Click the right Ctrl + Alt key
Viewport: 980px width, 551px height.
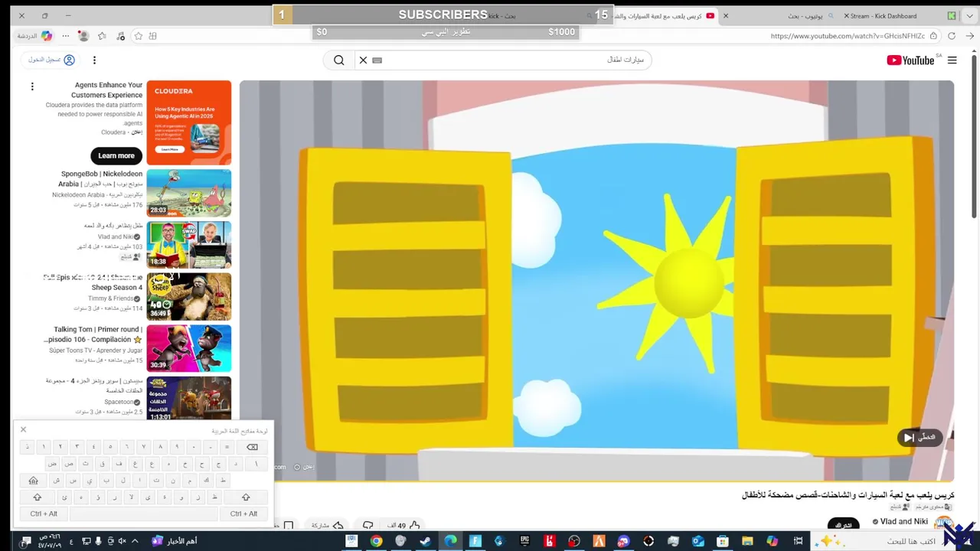[x=243, y=514]
